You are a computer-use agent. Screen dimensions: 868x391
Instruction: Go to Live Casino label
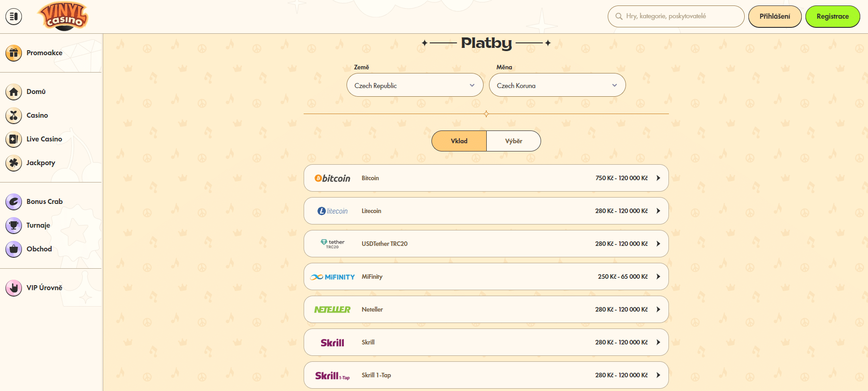[x=44, y=139]
